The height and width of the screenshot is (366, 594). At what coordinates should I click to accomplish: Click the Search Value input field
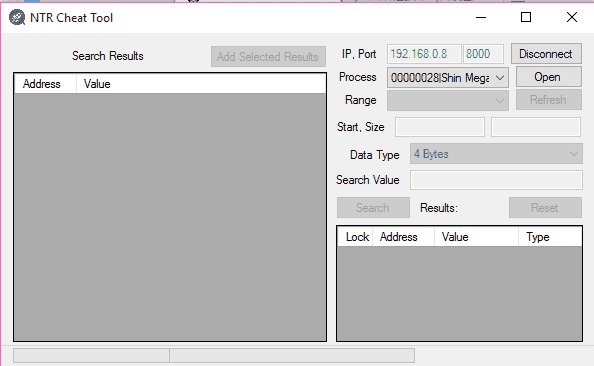pyautogui.click(x=496, y=180)
